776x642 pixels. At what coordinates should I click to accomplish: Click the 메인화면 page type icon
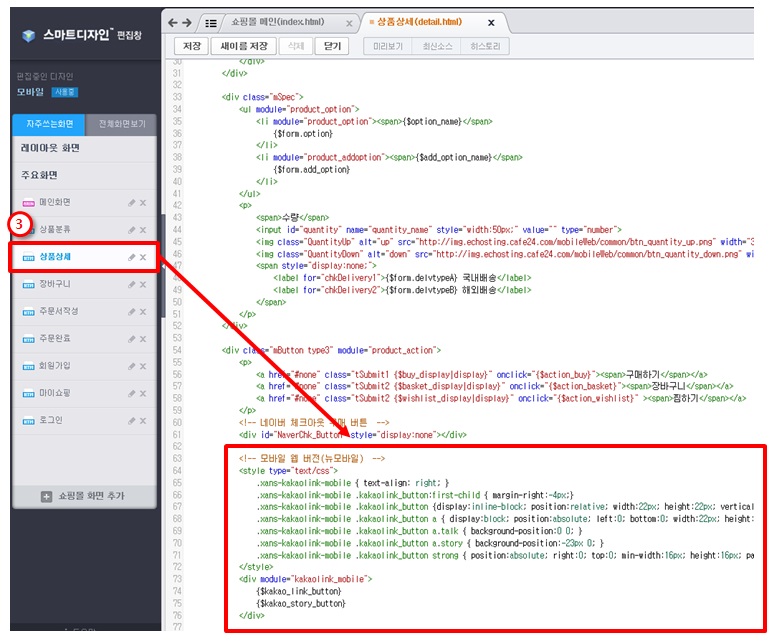click(x=28, y=203)
